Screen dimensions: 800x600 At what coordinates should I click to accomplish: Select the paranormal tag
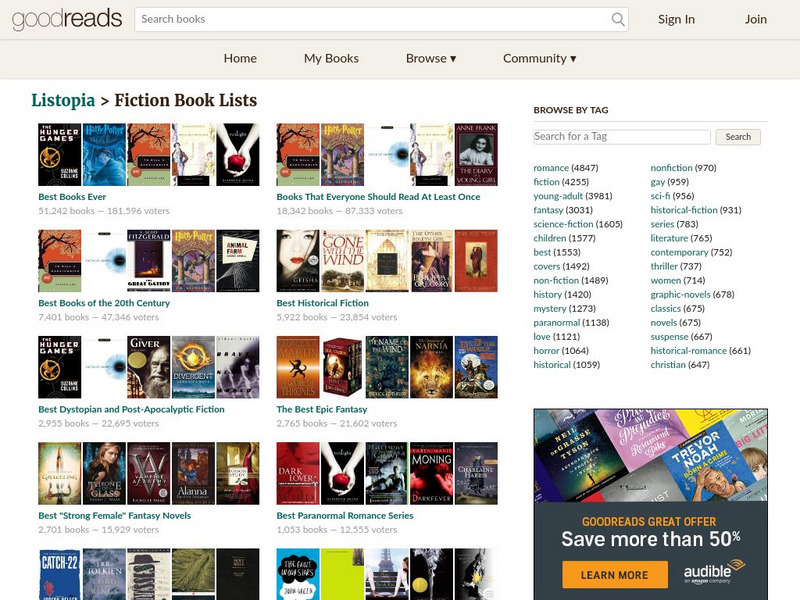point(557,322)
